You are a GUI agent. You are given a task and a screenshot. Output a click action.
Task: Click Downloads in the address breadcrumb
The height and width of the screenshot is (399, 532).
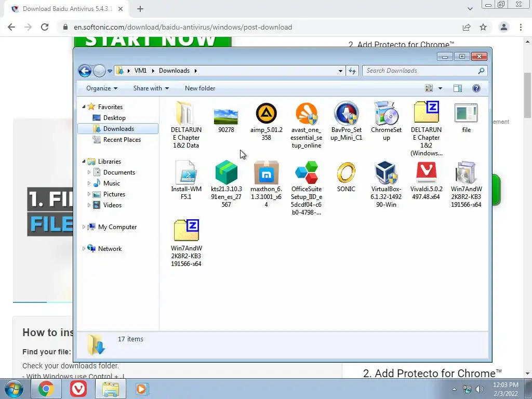point(174,71)
